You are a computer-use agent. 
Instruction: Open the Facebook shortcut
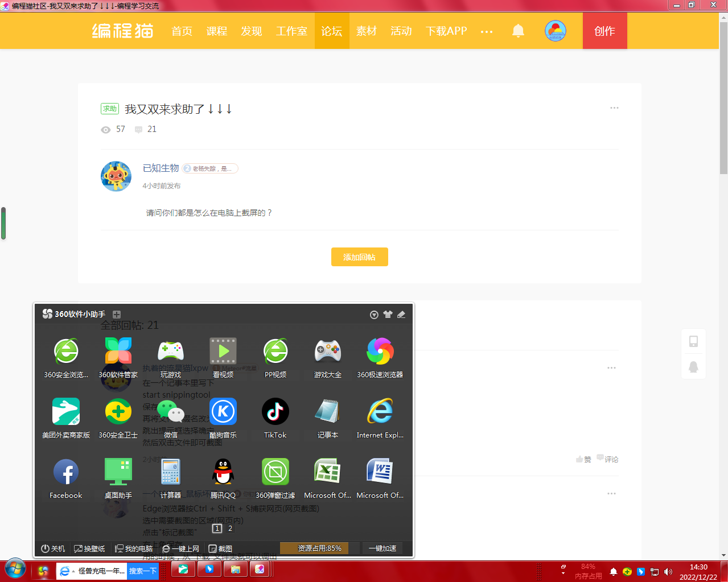(66, 478)
